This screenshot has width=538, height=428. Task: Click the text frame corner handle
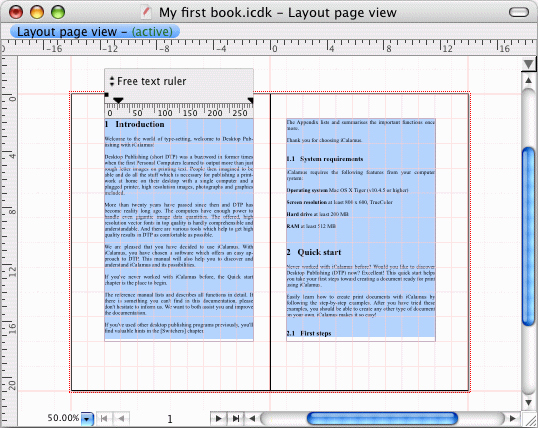coord(106,95)
